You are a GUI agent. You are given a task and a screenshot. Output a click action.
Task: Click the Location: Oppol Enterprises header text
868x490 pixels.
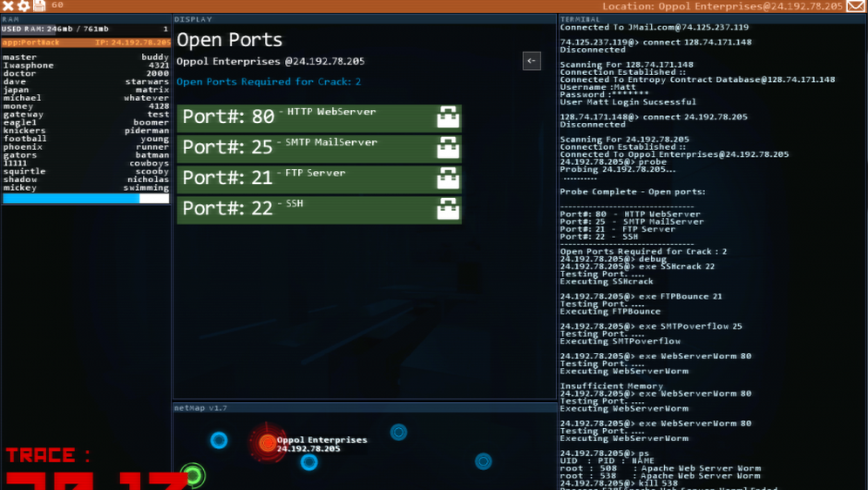(x=722, y=6)
